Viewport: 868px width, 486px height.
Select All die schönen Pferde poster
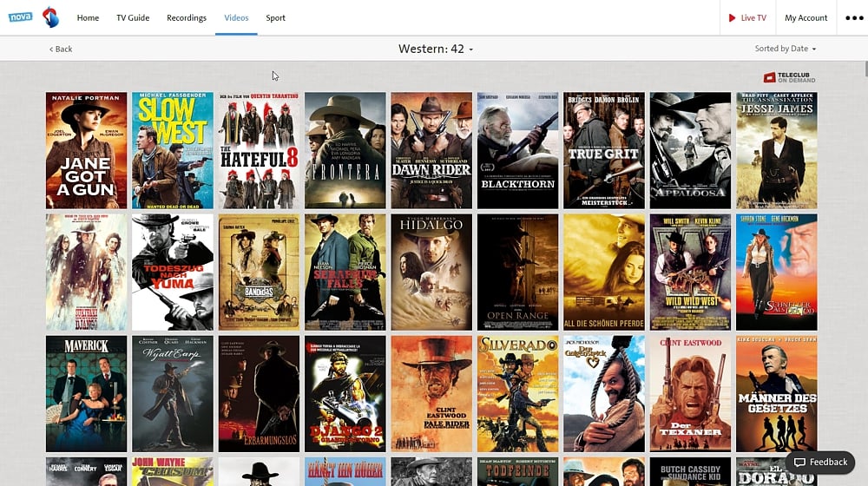(x=604, y=273)
